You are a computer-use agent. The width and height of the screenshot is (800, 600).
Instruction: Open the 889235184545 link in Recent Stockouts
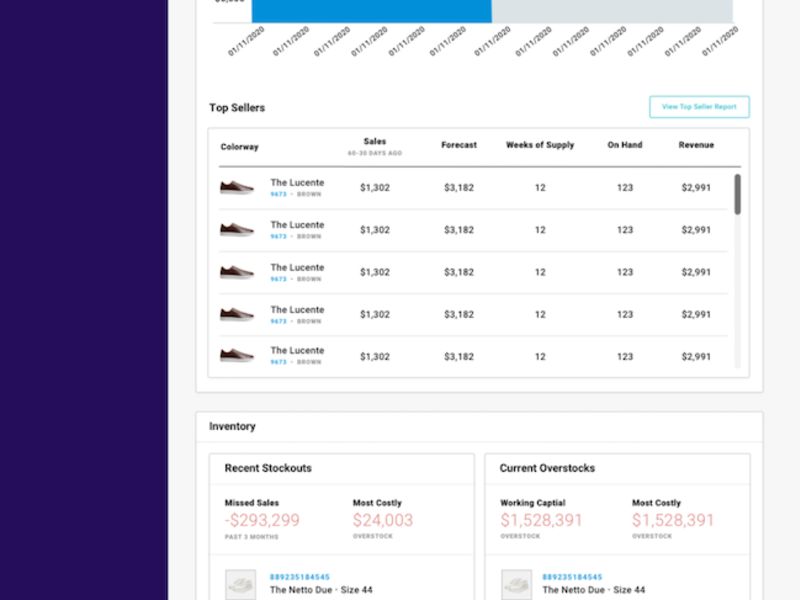(299, 577)
